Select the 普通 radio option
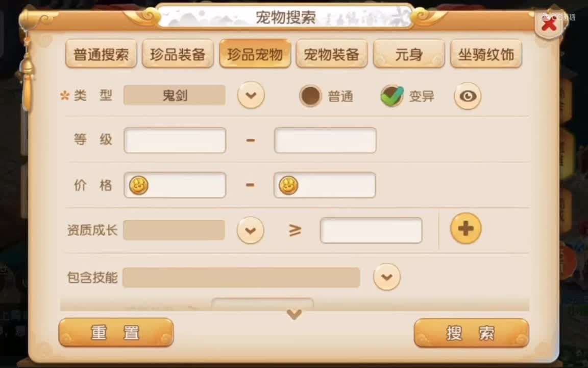The width and height of the screenshot is (588, 368). 310,96
